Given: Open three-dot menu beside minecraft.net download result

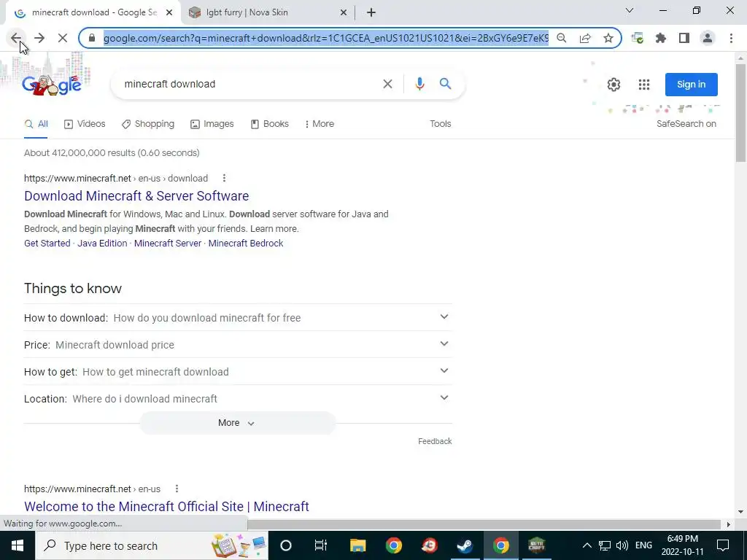Looking at the screenshot, I should (224, 178).
